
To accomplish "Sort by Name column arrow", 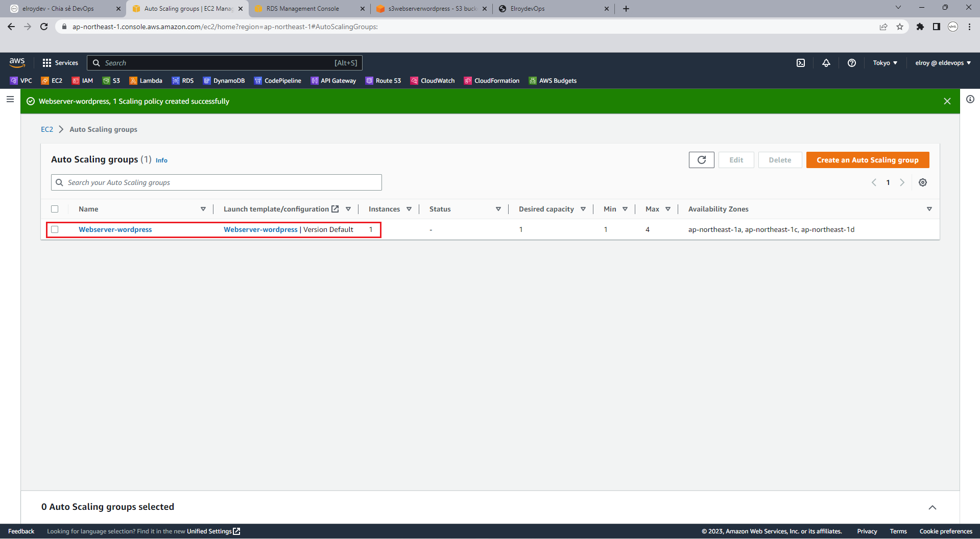I will click(203, 209).
